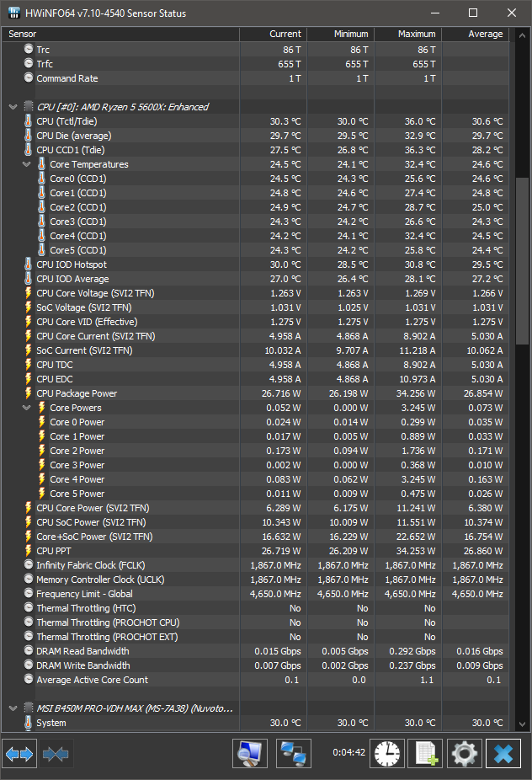Select the CPU Core Power (SVI2 TFN) label
The width and height of the screenshot is (532, 780).
(93, 508)
